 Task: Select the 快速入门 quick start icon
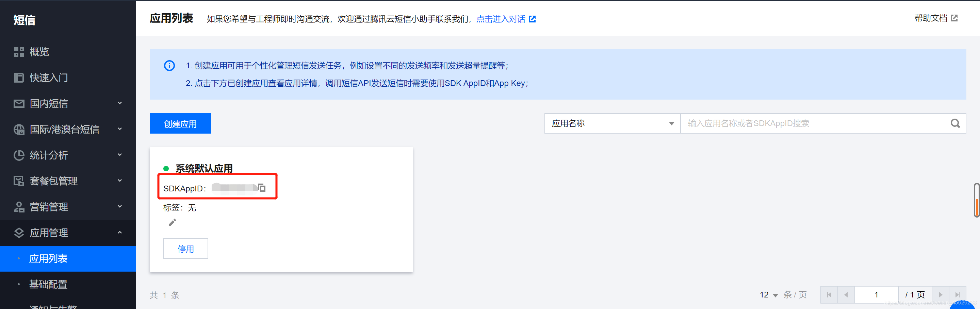click(x=19, y=78)
